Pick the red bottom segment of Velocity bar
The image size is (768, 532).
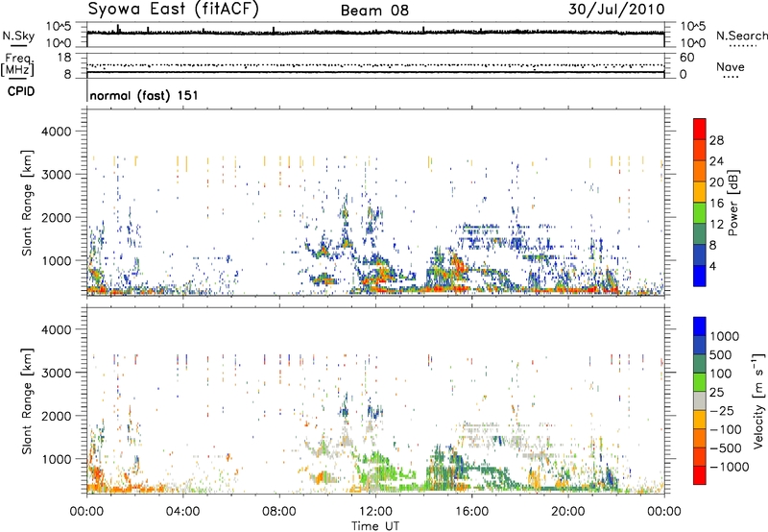pyautogui.click(x=700, y=475)
